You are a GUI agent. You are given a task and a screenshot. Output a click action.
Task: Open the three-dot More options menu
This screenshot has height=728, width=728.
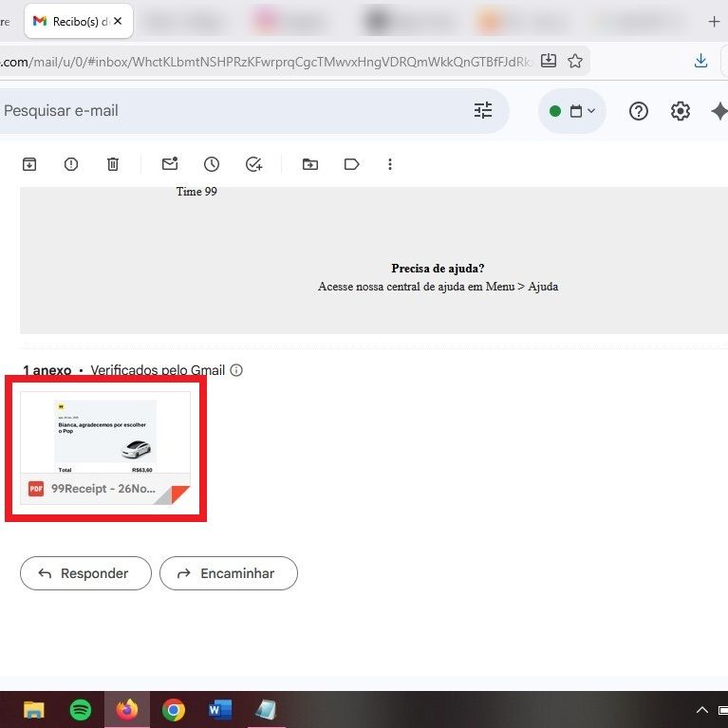(x=390, y=164)
